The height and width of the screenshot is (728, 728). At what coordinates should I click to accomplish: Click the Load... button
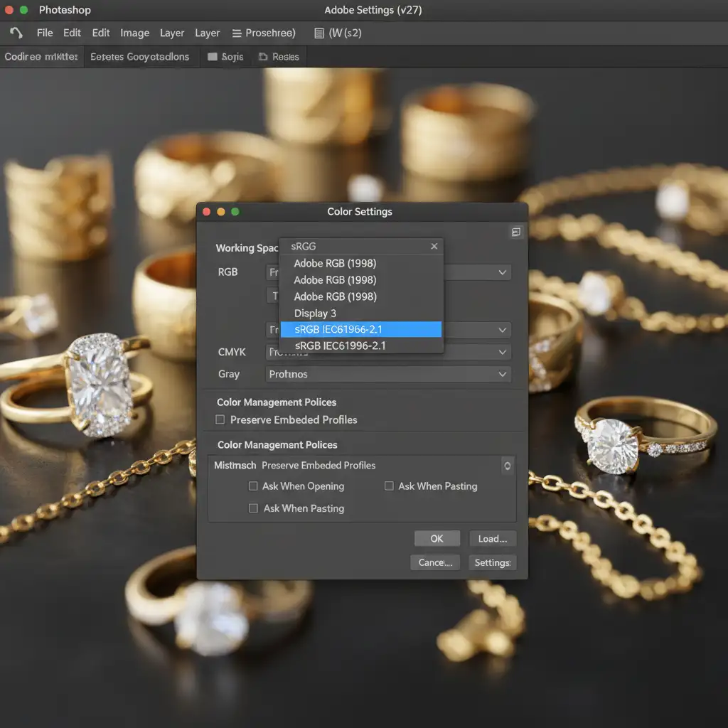point(492,539)
